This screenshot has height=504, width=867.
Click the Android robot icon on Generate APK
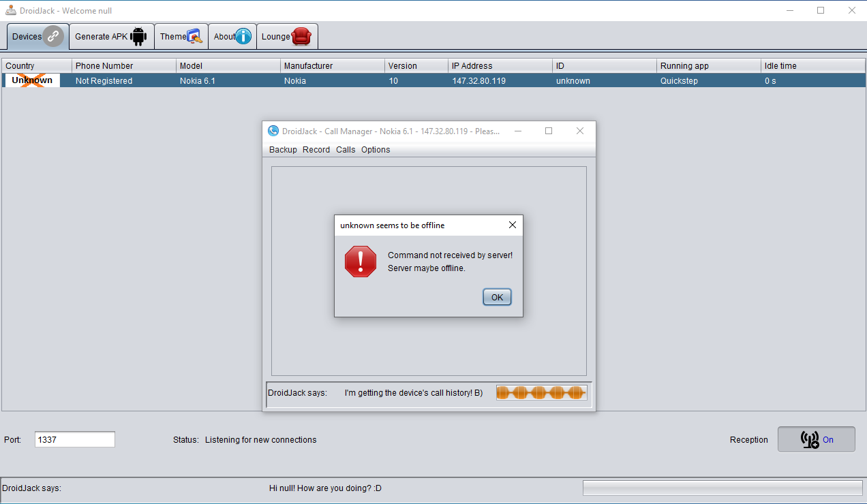click(138, 37)
